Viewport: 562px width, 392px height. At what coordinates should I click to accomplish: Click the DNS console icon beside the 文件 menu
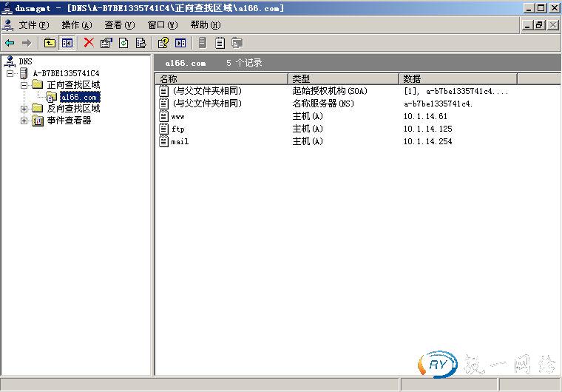click(8, 24)
